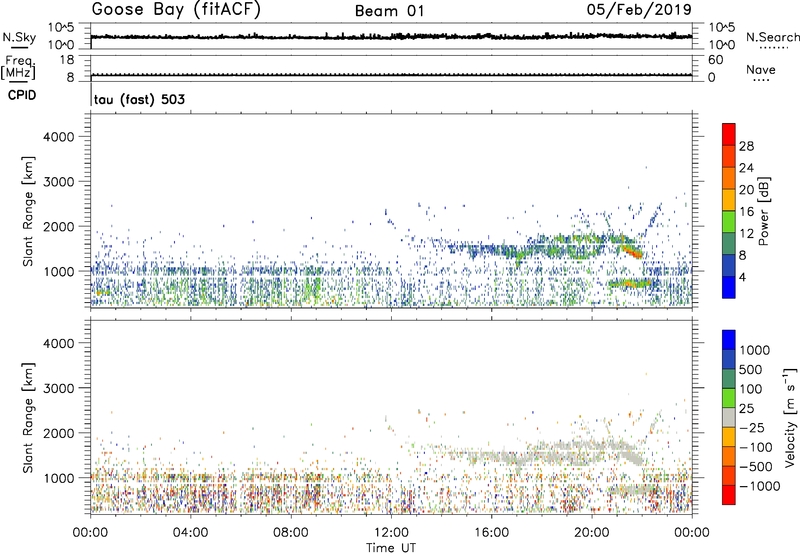Viewport: 800px width, 554px height.
Task: Click the '60' Nave axis label
Action: 715,60
